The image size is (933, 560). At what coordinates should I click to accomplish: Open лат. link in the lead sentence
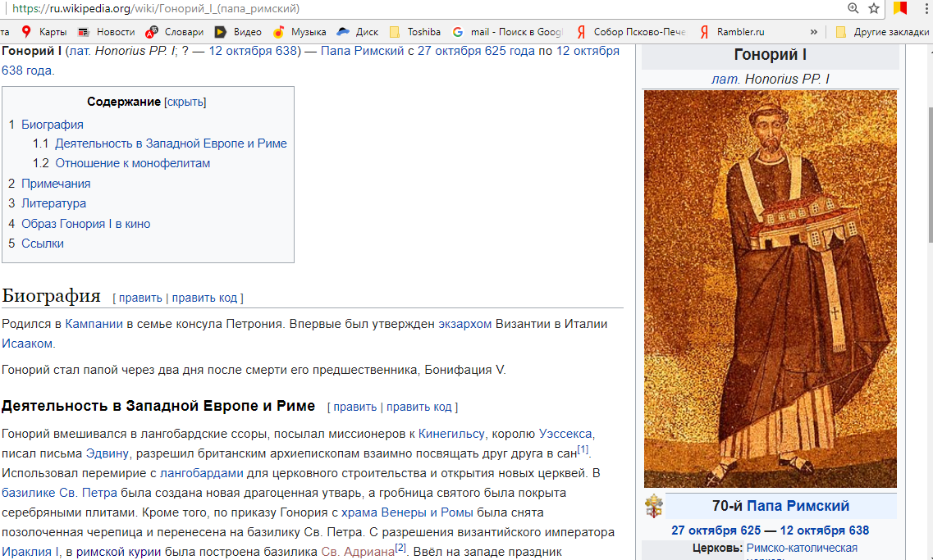81,51
